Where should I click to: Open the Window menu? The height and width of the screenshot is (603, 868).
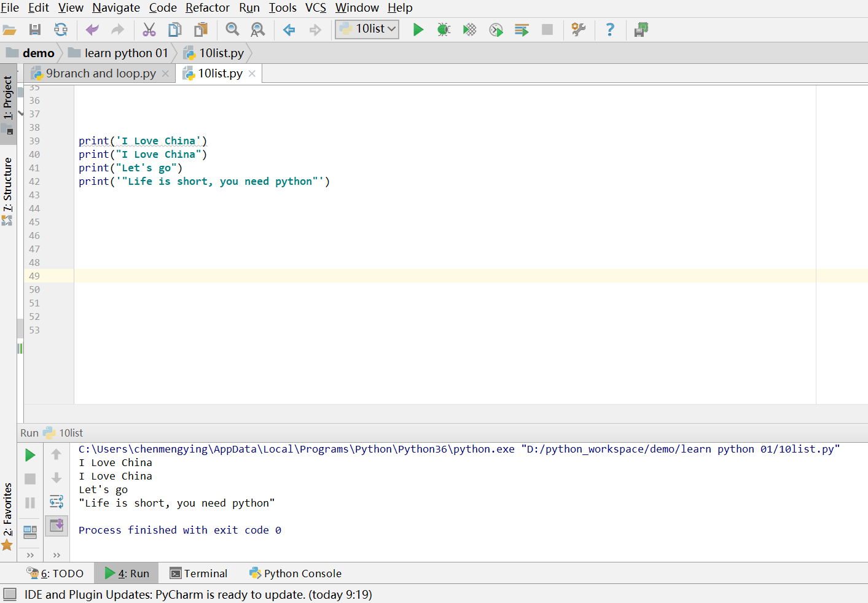point(357,8)
